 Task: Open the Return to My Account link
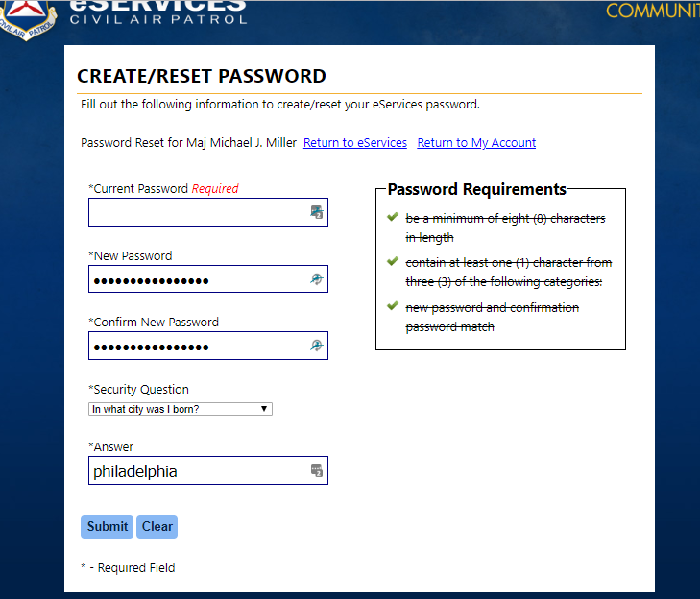(476, 142)
